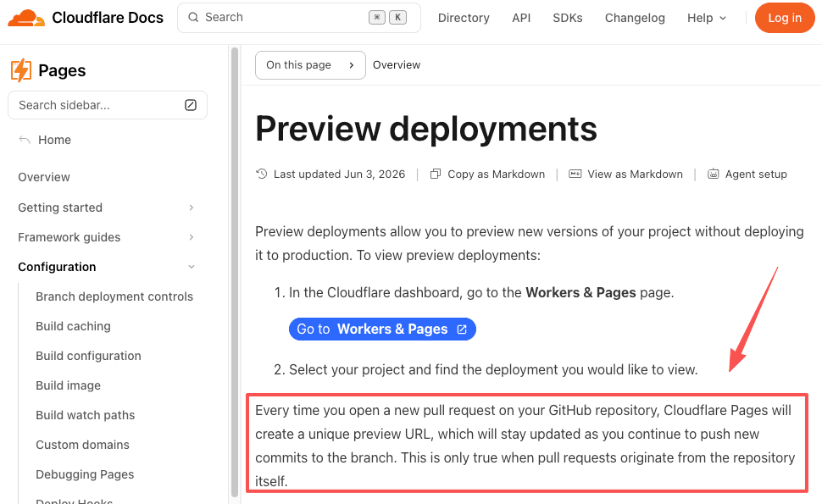Click the Search sidebar input

pyautogui.click(x=108, y=105)
